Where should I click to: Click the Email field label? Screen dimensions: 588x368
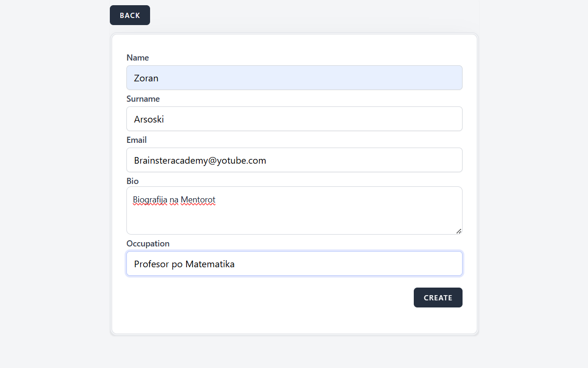pos(136,140)
